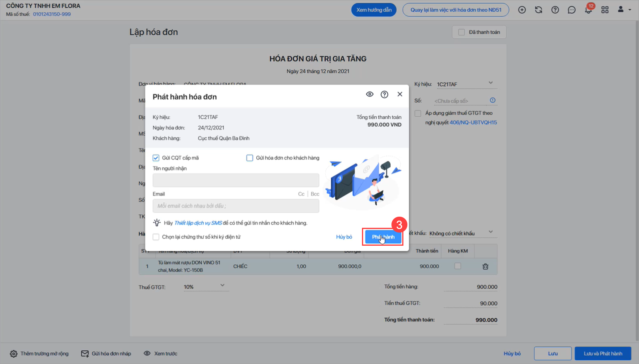Open the chat message icon in header
The width and height of the screenshot is (639, 364).
click(x=572, y=10)
